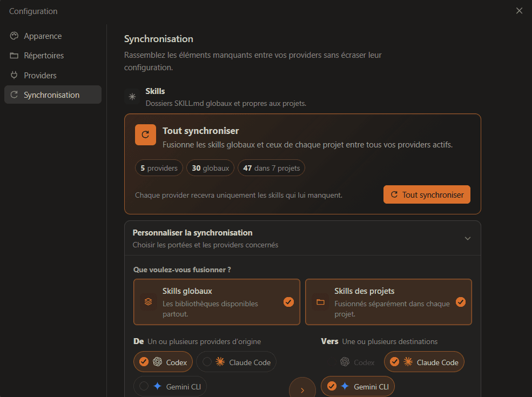
Task: Click the 'De' origin label
Action: (138, 341)
